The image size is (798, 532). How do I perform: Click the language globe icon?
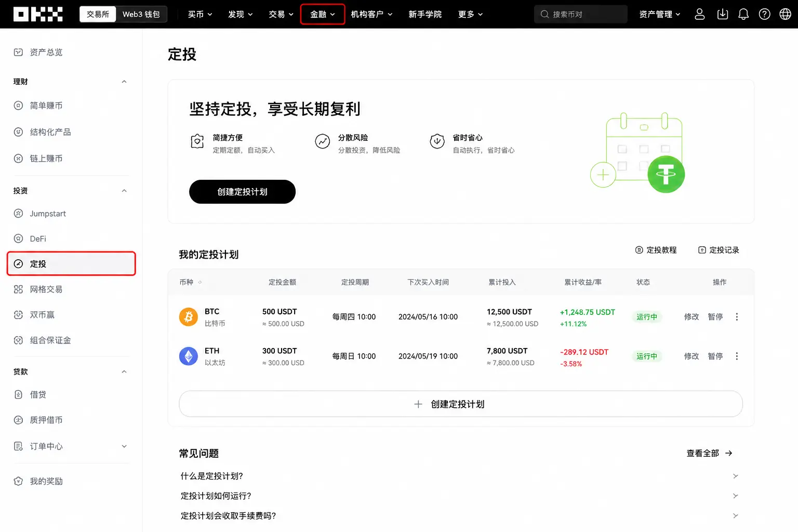[x=785, y=14]
